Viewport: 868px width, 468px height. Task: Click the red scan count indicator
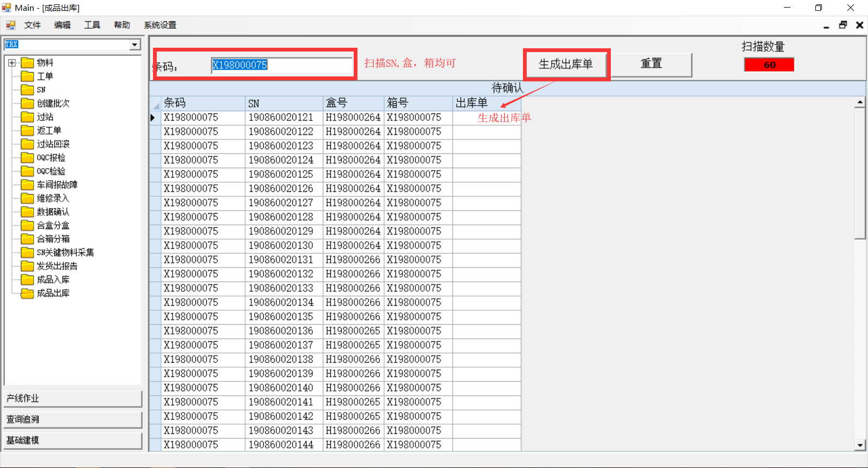click(769, 65)
